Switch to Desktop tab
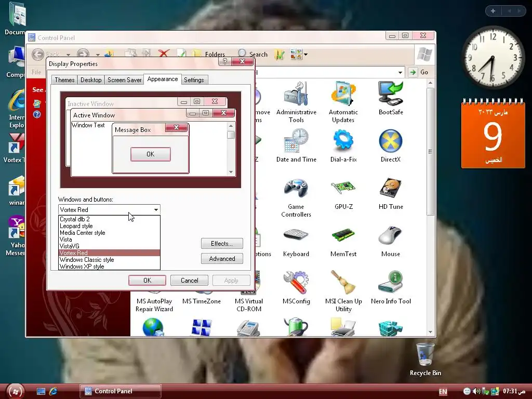 [91, 79]
